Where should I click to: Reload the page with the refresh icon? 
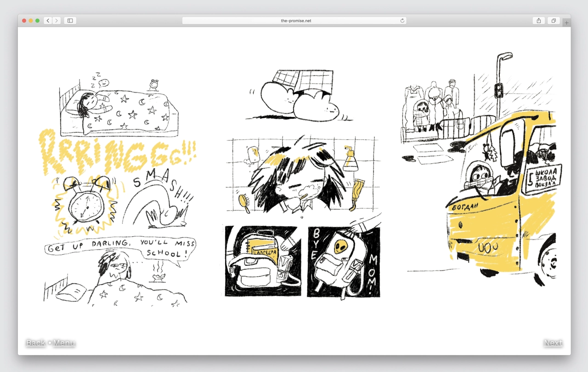tap(402, 21)
